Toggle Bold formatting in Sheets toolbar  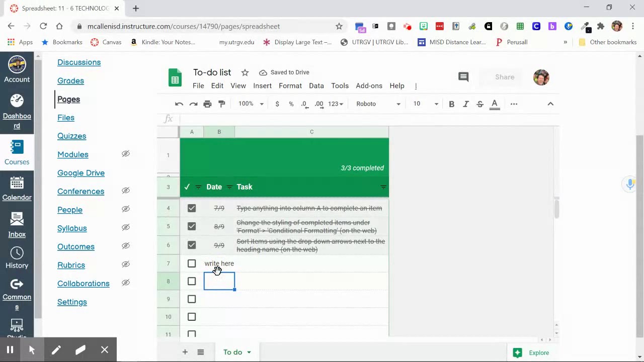tap(451, 104)
